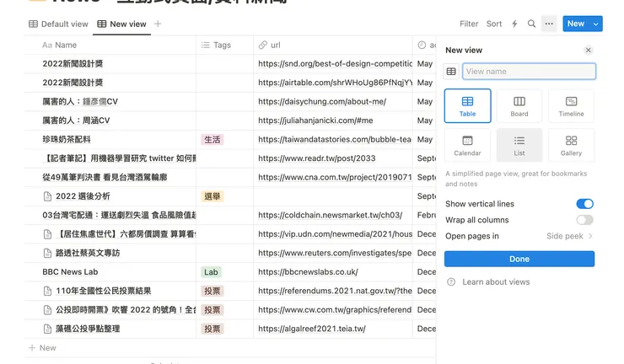Select the Board layout option

pos(519,106)
